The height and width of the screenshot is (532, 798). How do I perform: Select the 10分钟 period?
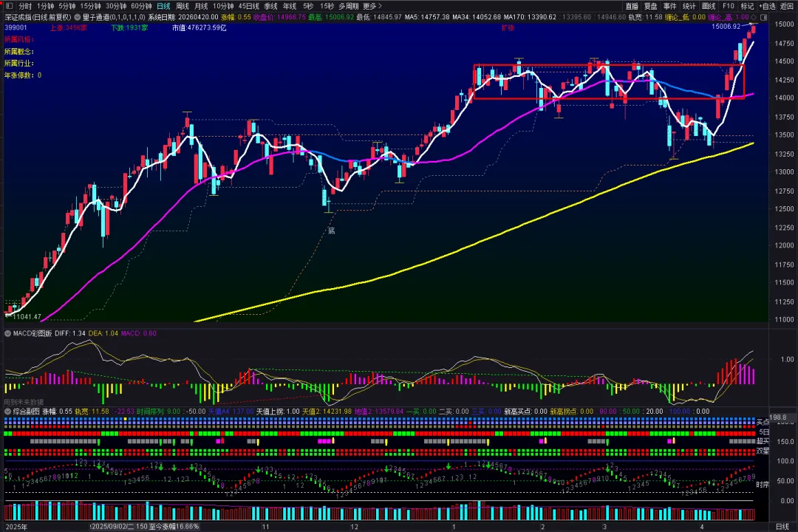pos(223,6)
